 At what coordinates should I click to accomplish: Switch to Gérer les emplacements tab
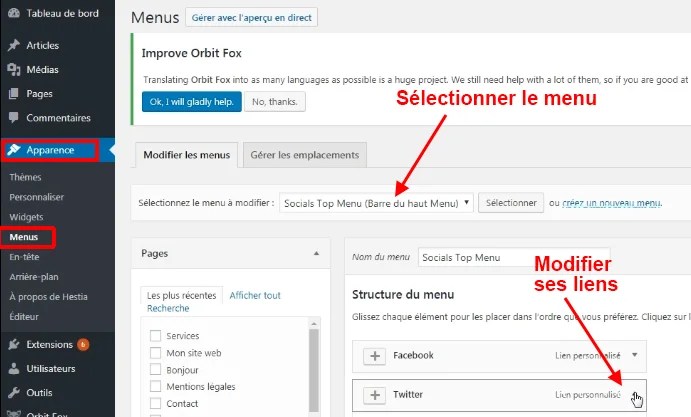tap(305, 155)
